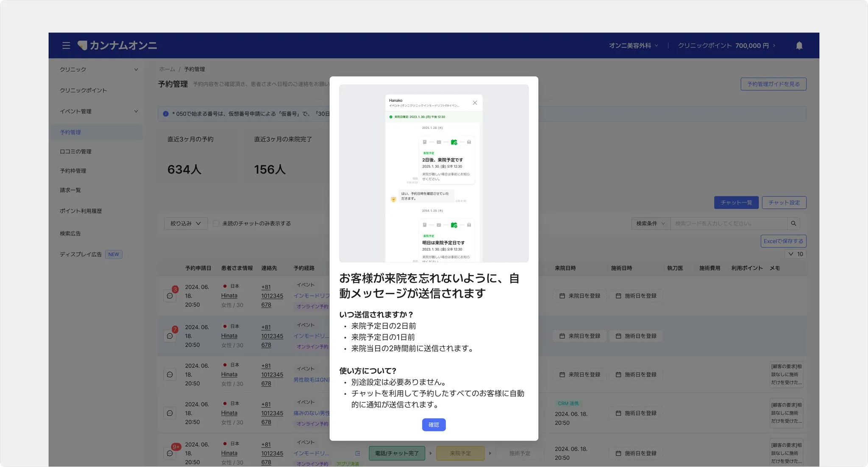Click the notification bell icon

(799, 46)
